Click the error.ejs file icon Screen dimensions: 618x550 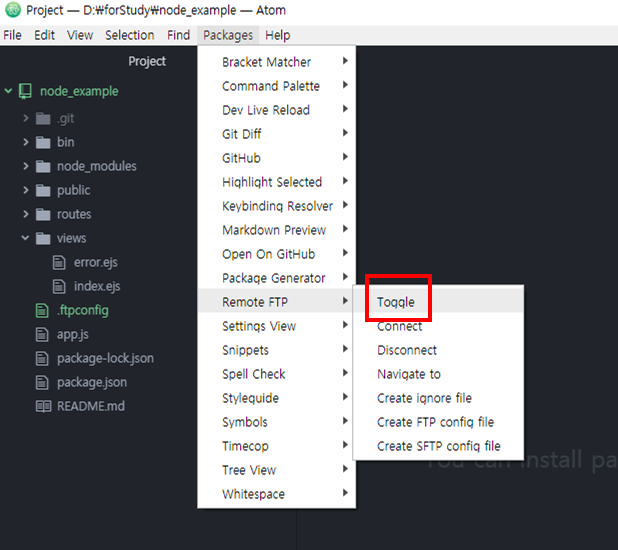59,262
